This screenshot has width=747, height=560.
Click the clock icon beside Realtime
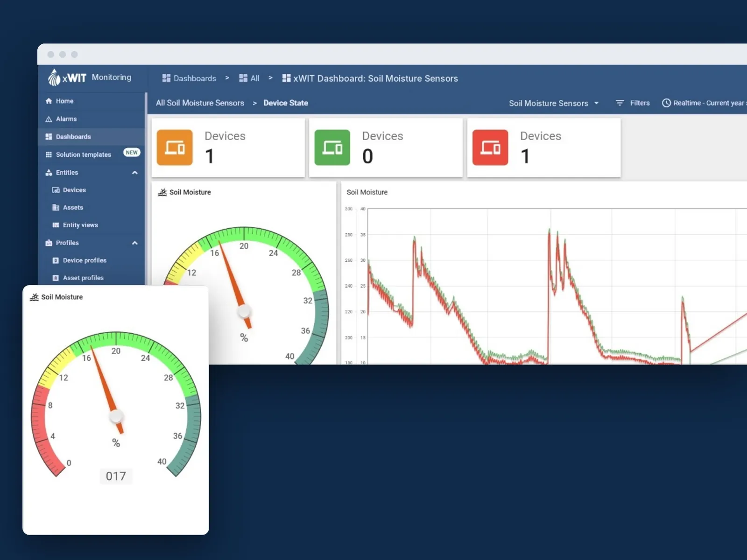666,103
